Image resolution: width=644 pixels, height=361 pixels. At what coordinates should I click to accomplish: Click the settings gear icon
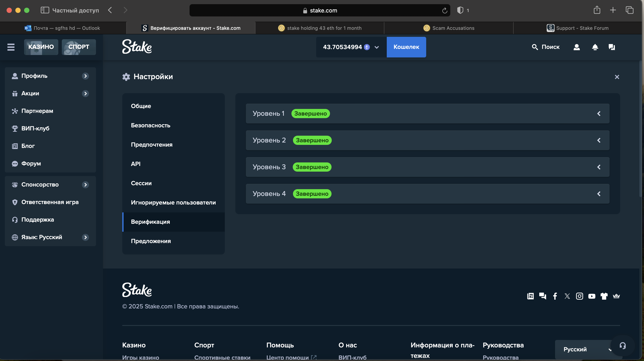[x=126, y=77]
